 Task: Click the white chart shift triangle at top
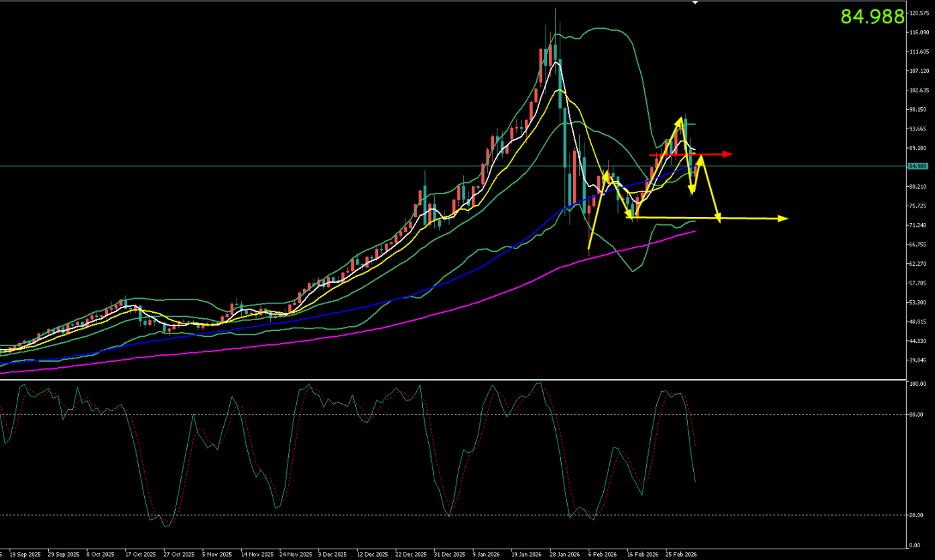695,3
